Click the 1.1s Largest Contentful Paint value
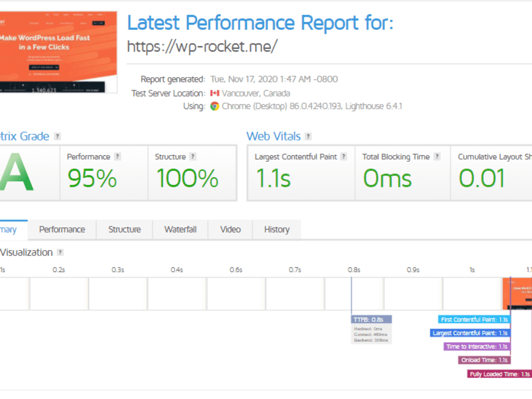Viewport: 532px width, 399px height. coord(273,178)
